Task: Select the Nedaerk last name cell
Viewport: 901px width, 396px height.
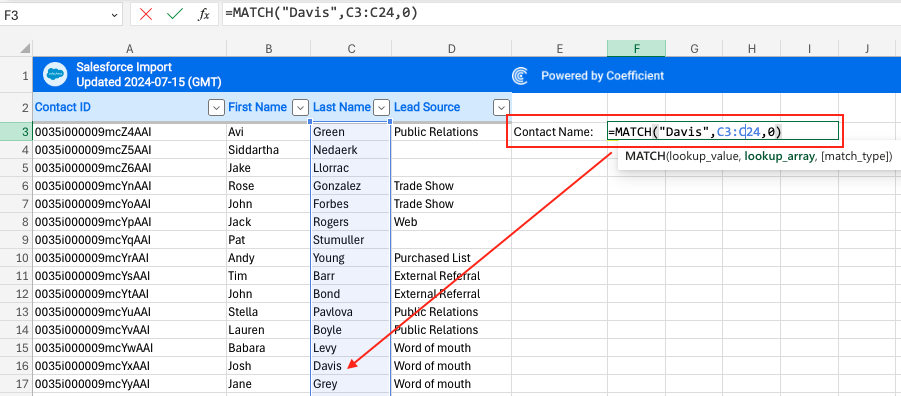Action: (x=351, y=150)
